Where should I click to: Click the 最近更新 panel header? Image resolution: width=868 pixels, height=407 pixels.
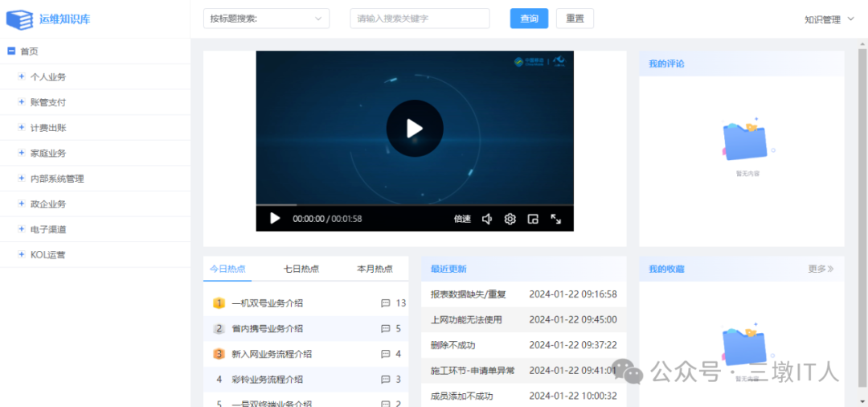click(x=524, y=269)
